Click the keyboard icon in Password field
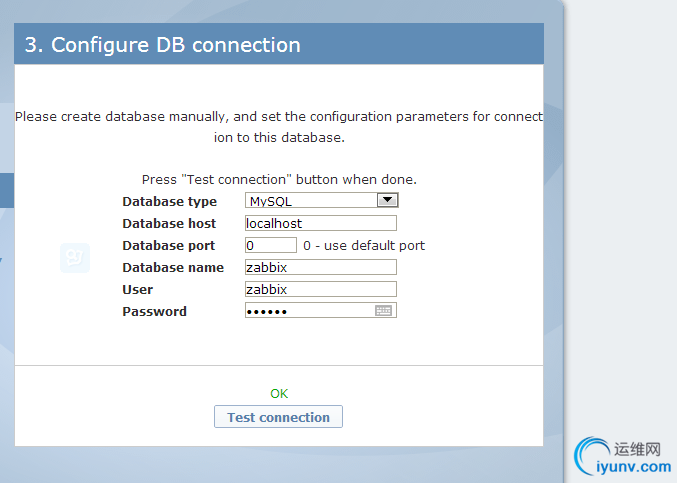Screen dimensions: 677x483 384,311
